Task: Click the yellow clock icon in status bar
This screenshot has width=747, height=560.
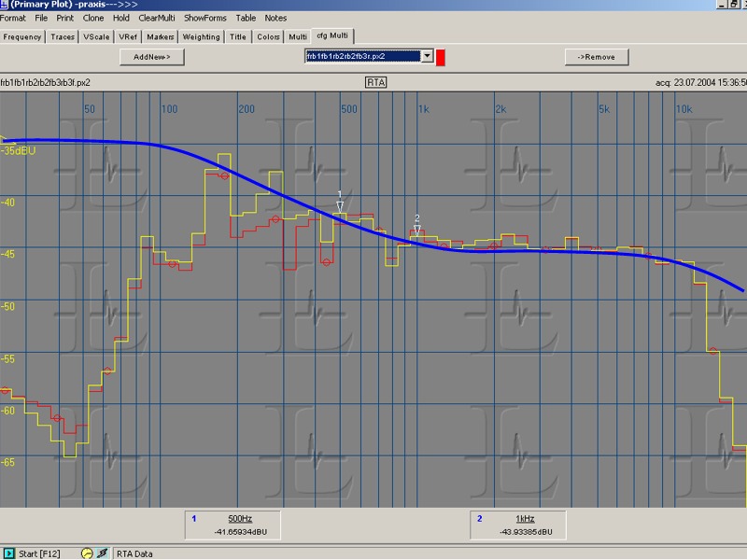Action: pyautogui.click(x=87, y=553)
